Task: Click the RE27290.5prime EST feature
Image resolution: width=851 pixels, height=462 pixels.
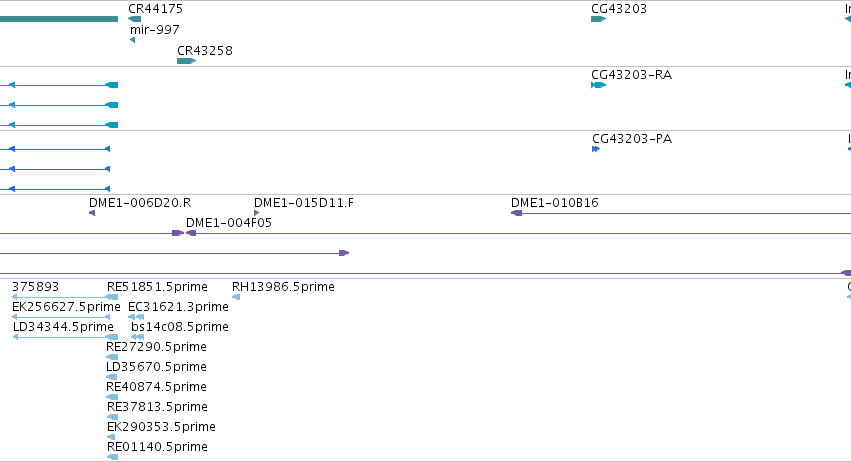Action: pyautogui.click(x=112, y=357)
